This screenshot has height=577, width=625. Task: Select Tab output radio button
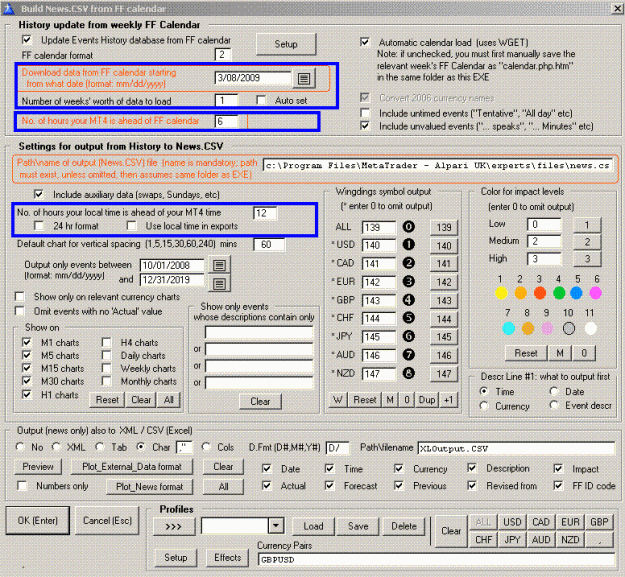point(100,447)
